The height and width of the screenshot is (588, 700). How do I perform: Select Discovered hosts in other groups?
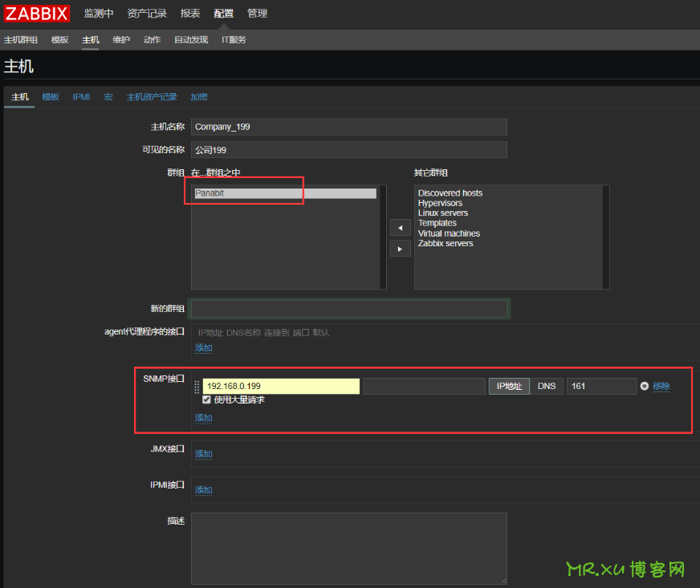pos(450,193)
